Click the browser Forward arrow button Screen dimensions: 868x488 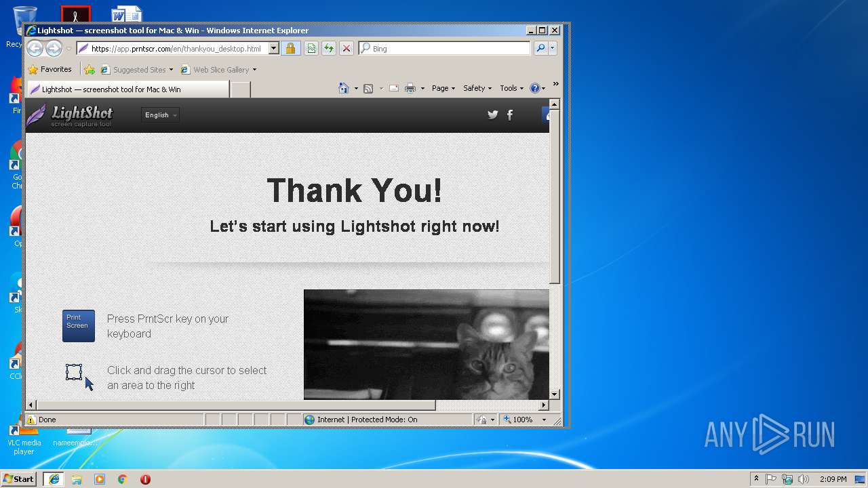click(54, 48)
